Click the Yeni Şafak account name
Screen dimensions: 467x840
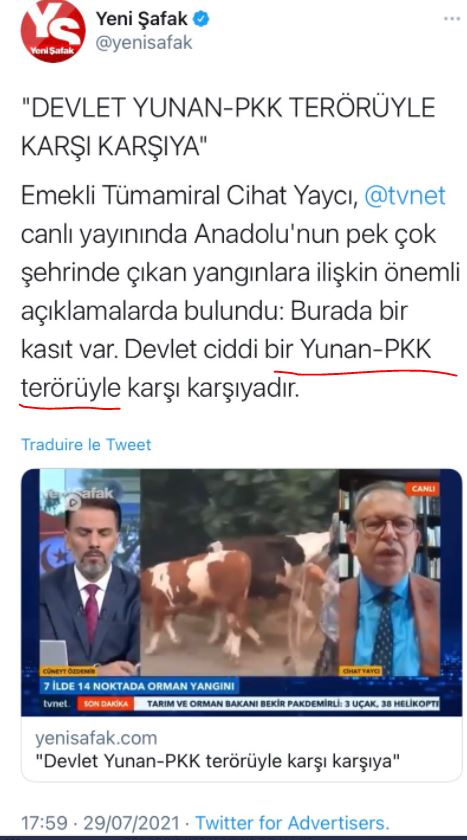[x=142, y=20]
